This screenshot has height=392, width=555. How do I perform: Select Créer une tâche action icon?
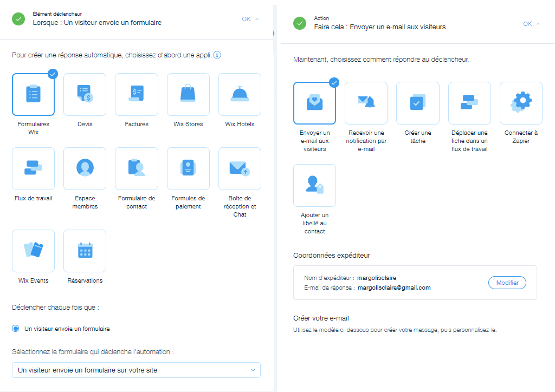(x=417, y=103)
